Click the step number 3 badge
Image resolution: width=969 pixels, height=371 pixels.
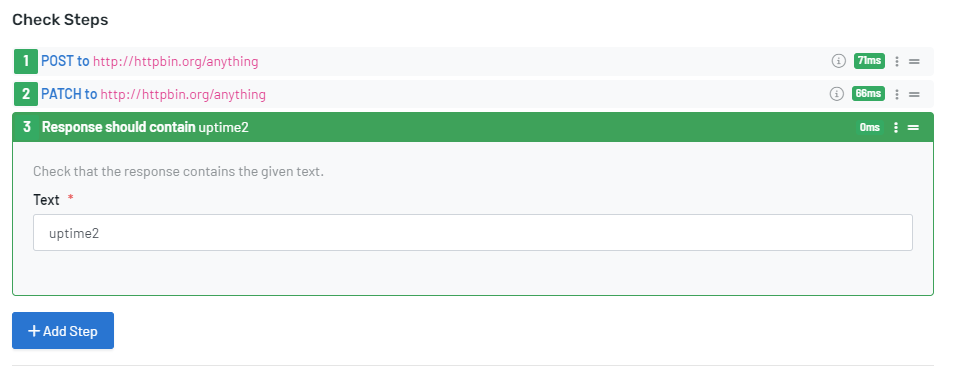pos(27,127)
